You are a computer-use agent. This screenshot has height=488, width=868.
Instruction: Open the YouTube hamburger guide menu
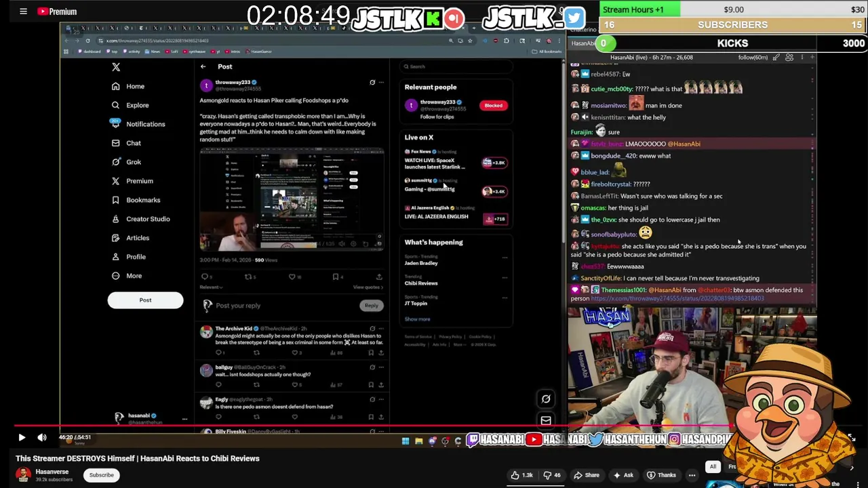[x=23, y=12]
